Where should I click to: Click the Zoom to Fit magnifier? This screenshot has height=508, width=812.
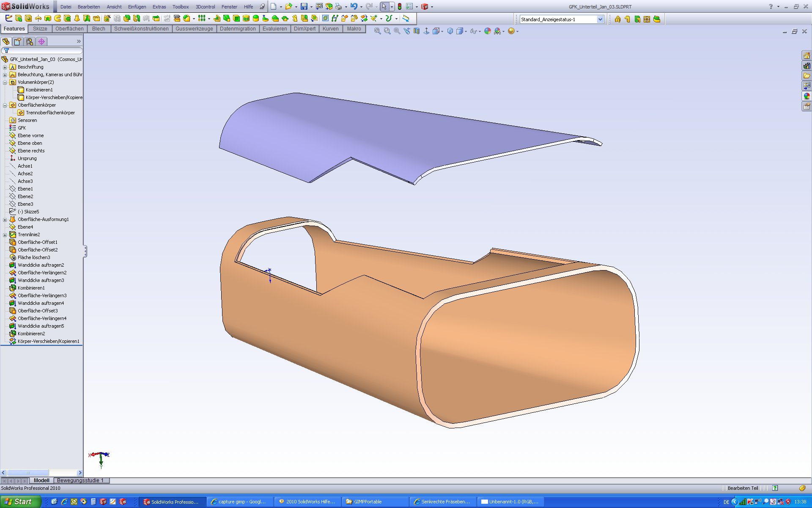377,31
